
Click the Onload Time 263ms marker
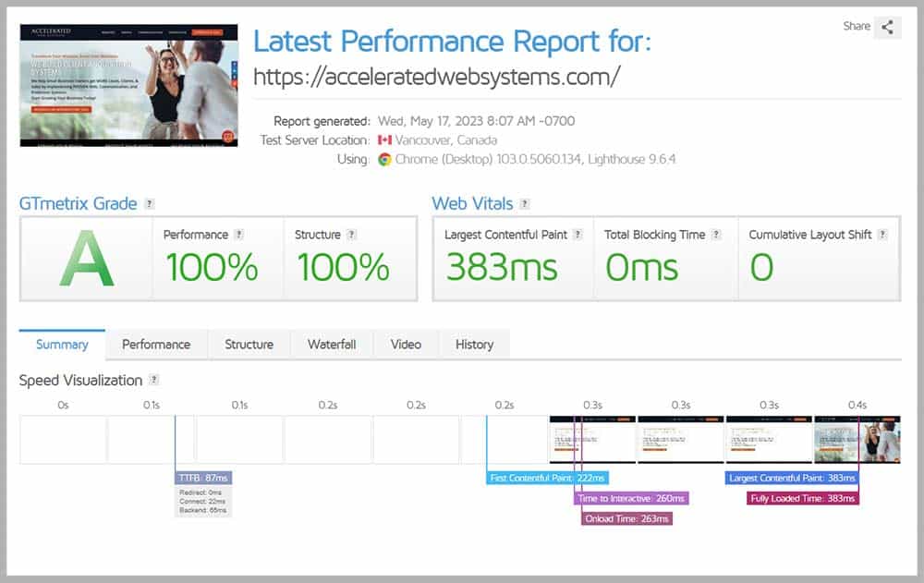click(626, 518)
